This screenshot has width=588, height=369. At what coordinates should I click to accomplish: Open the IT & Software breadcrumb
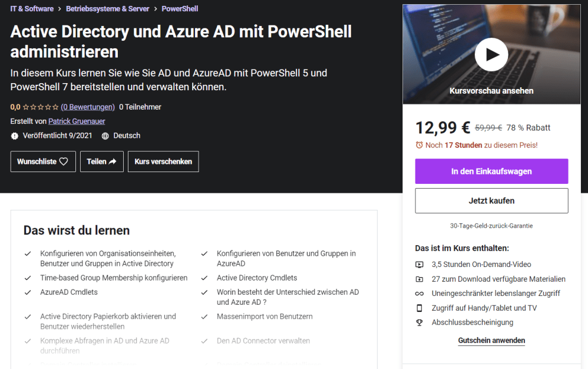pyautogui.click(x=32, y=9)
